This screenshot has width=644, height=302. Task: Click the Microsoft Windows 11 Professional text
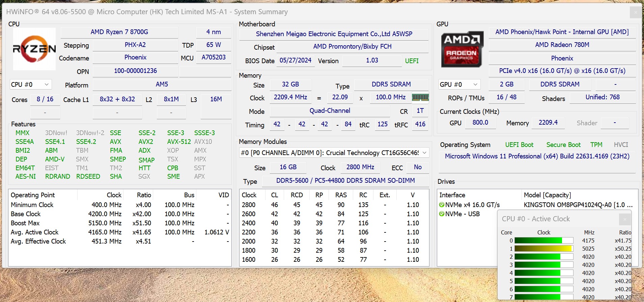(x=537, y=156)
